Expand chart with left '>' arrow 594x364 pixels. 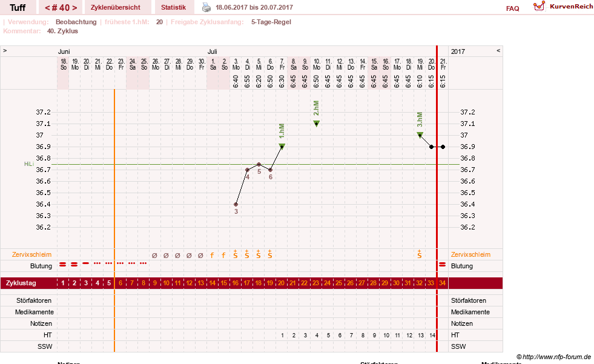[5, 50]
